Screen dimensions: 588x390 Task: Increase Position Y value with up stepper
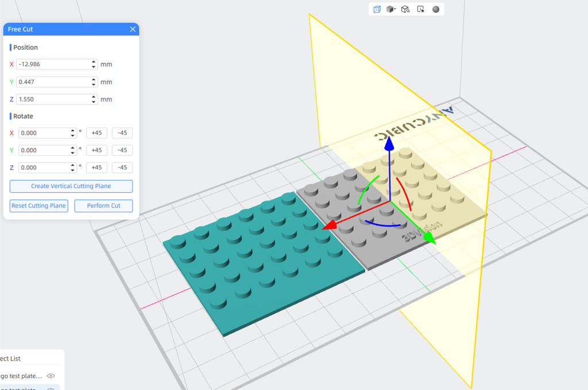[94, 80]
